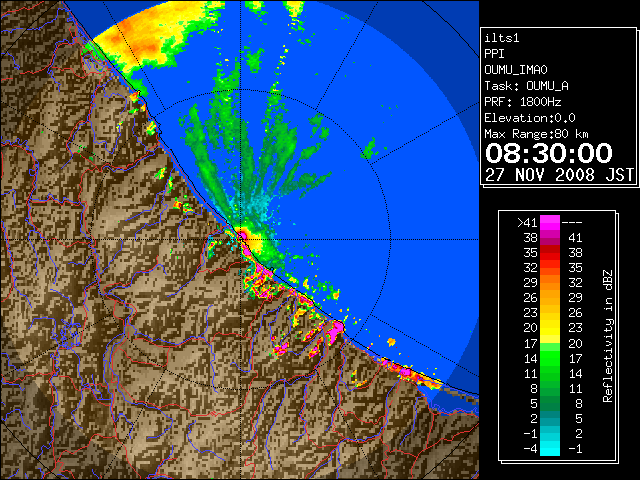
Task: Click the 'PRF: 1800Hz' value
Action: point(523,102)
